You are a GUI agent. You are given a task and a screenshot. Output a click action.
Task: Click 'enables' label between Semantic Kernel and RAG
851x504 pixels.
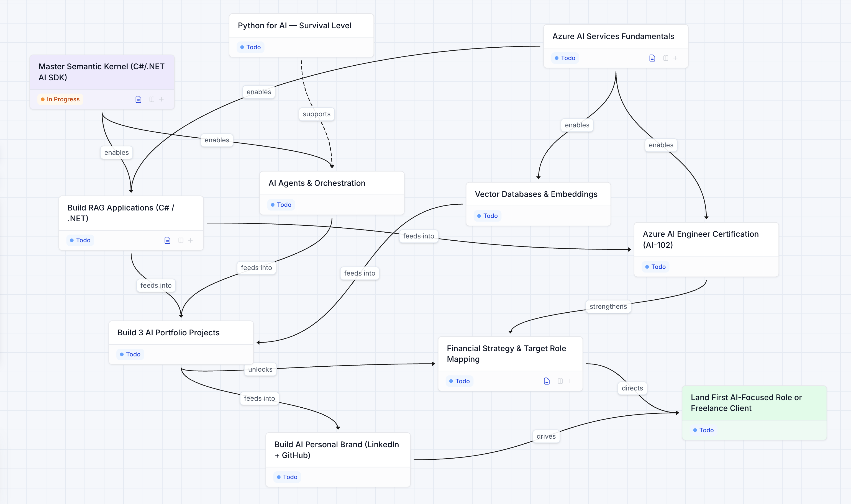pos(117,153)
